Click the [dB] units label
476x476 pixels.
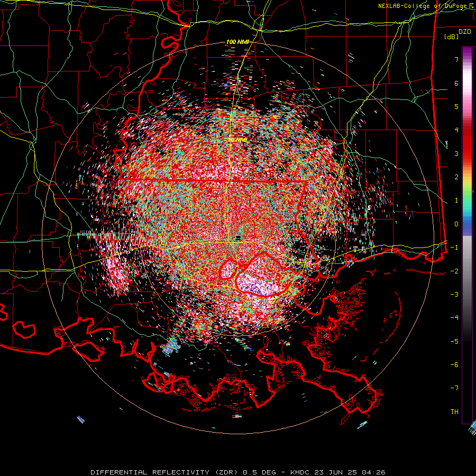(451, 36)
